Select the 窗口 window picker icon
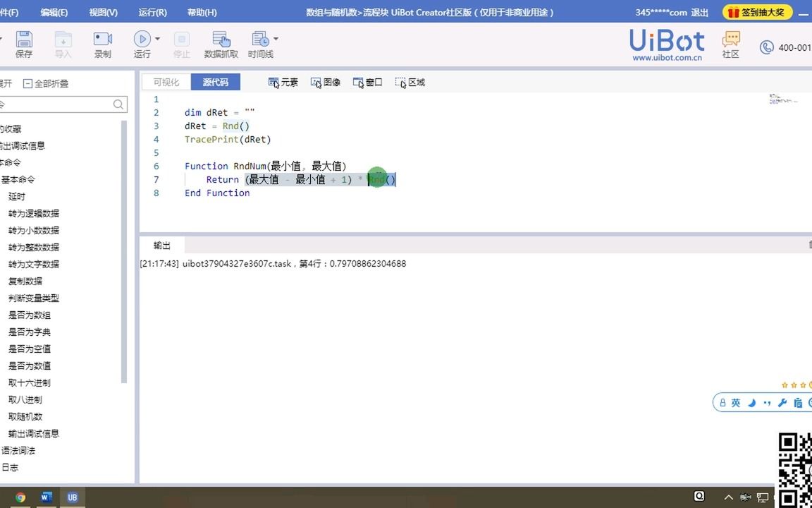This screenshot has height=508, width=812. point(367,82)
